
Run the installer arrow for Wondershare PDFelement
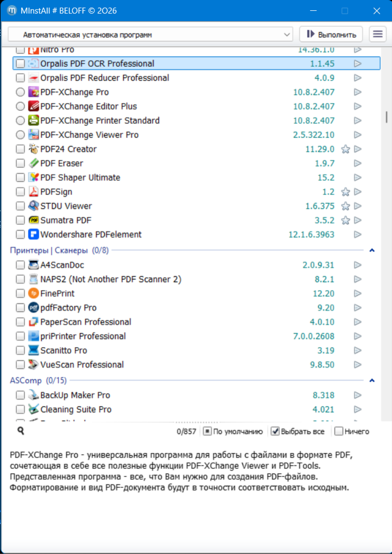pyautogui.click(x=358, y=235)
